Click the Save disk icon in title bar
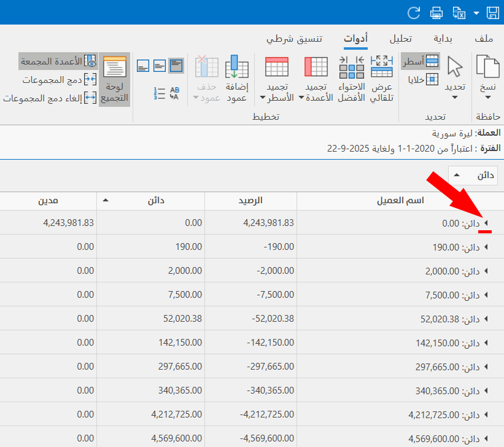Image resolution: width=504 pixels, height=447 pixels. click(x=492, y=12)
